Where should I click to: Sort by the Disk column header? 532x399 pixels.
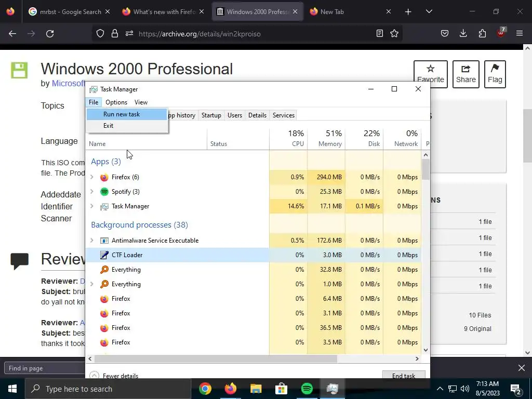pos(364,138)
